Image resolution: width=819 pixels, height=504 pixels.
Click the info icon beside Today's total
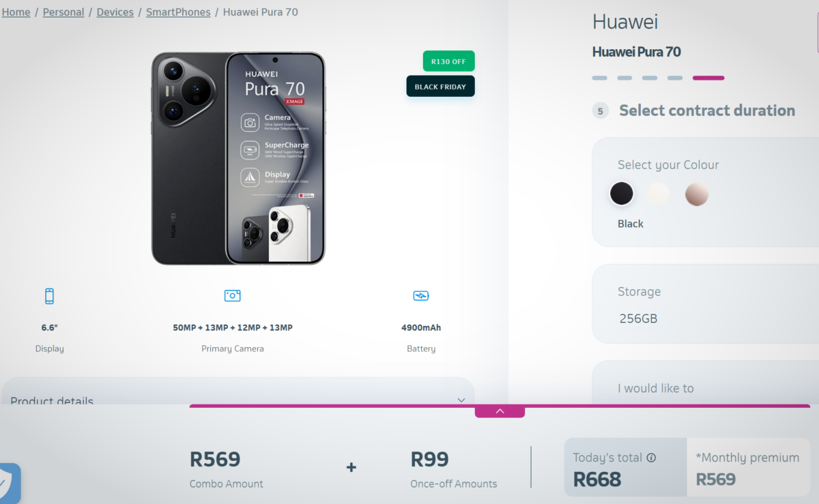point(651,458)
